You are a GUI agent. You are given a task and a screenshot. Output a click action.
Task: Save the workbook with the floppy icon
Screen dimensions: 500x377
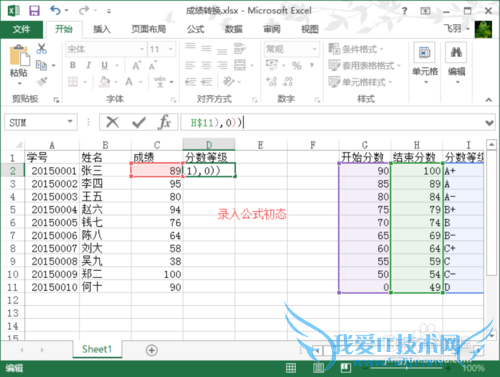(34, 11)
